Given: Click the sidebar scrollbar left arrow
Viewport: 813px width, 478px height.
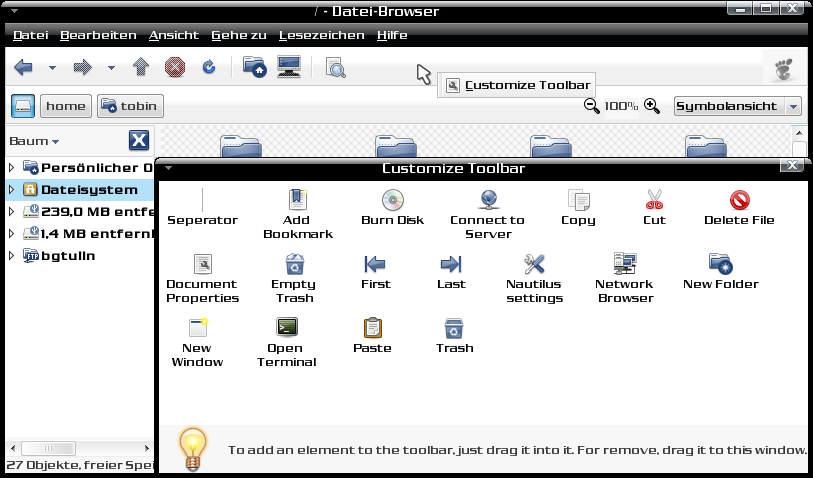Looking at the screenshot, I should [12, 448].
